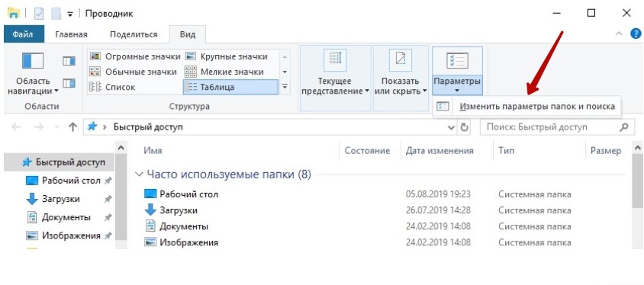The image size is (644, 285).
Task: Select Быстрый доступ in navigation pane
Action: tap(60, 162)
